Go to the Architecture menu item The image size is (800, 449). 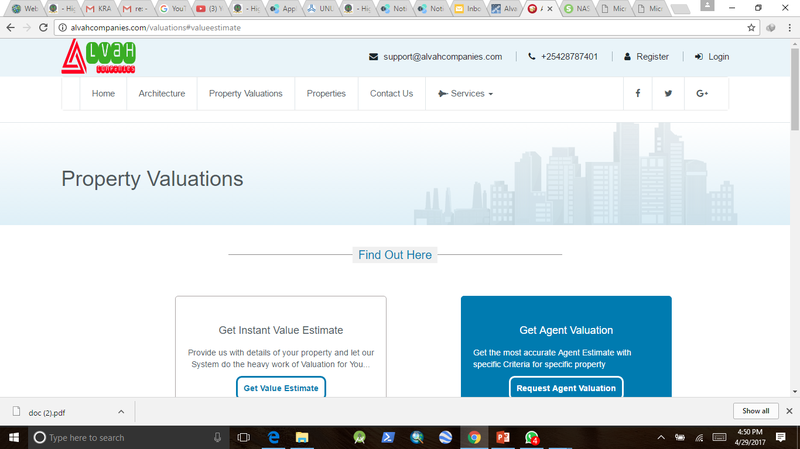coord(162,94)
